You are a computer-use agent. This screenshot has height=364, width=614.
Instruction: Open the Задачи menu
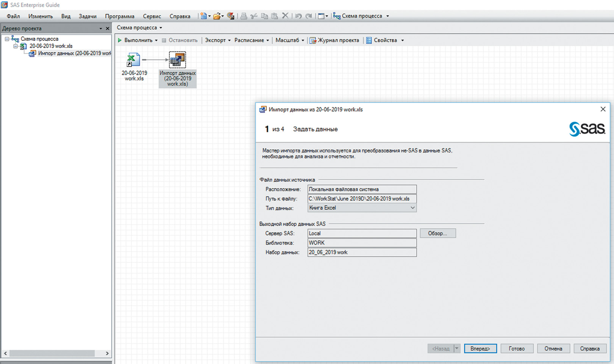(87, 16)
